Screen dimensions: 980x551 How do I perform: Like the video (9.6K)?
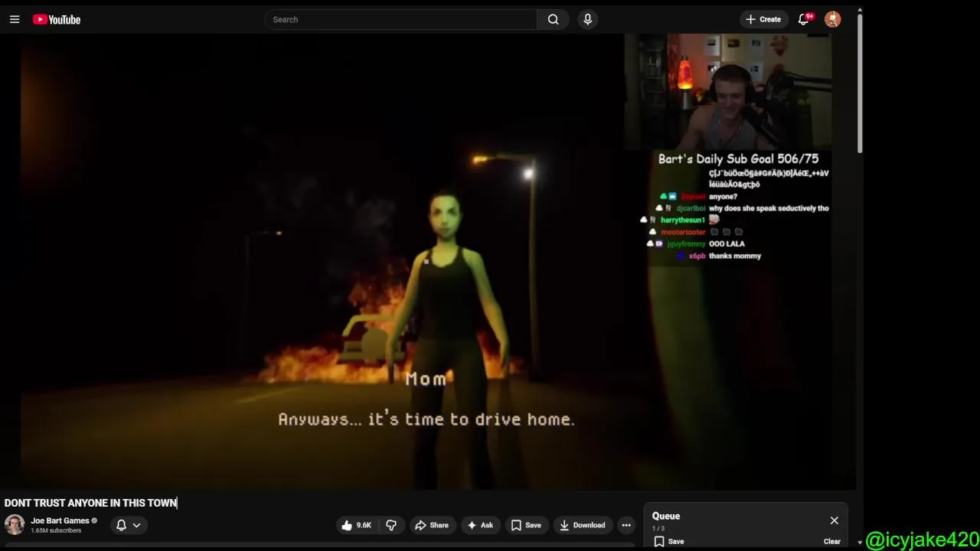pyautogui.click(x=356, y=525)
